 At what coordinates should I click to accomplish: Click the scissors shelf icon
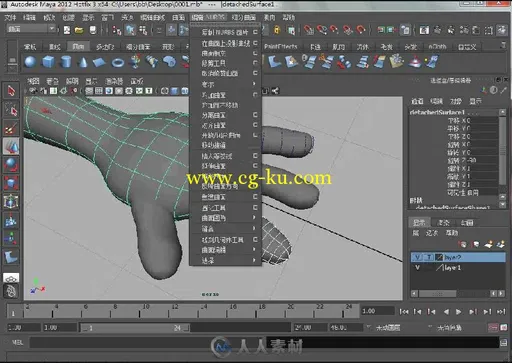[326, 62]
